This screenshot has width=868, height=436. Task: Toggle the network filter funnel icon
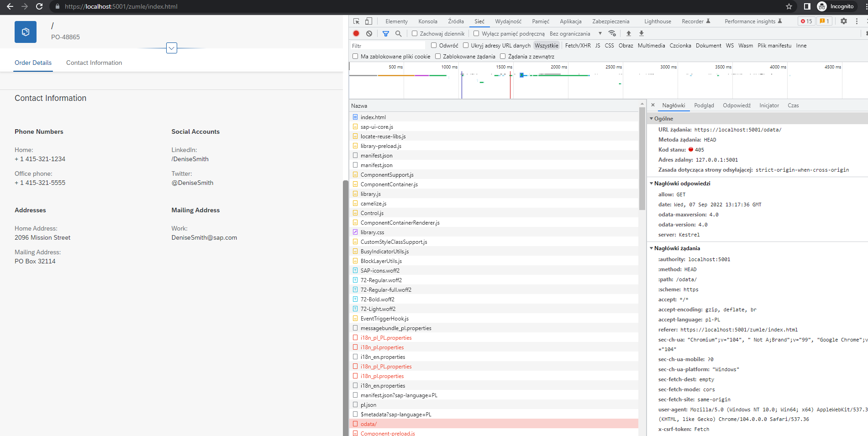tap(386, 33)
